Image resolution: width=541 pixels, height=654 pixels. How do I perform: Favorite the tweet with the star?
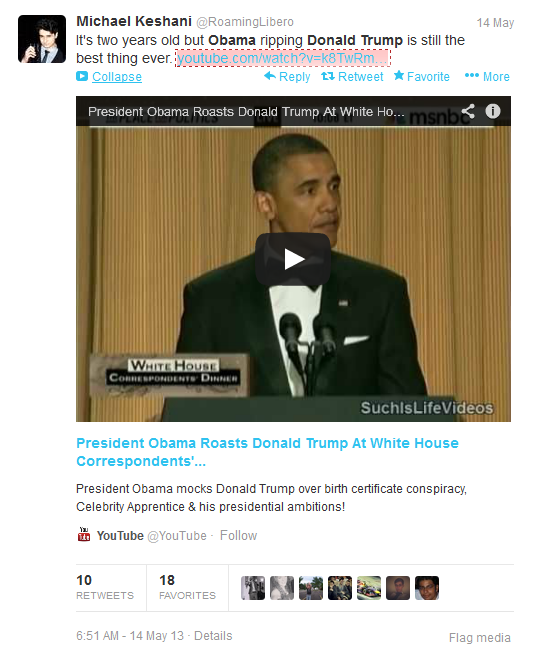tap(422, 77)
